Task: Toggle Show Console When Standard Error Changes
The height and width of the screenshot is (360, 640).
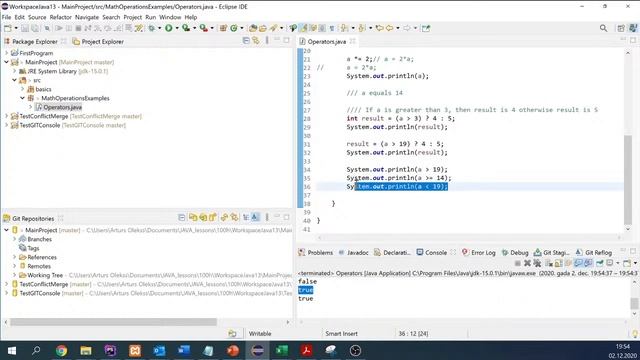Action: [588, 263]
